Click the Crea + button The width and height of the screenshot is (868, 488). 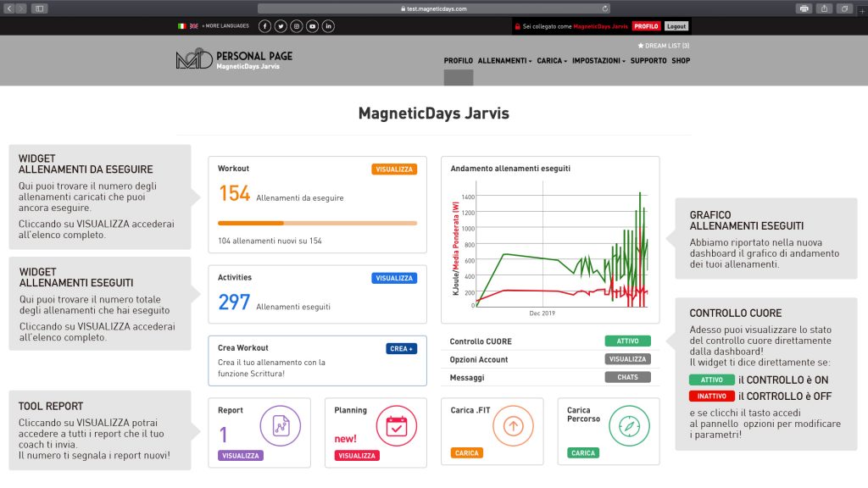[401, 348]
